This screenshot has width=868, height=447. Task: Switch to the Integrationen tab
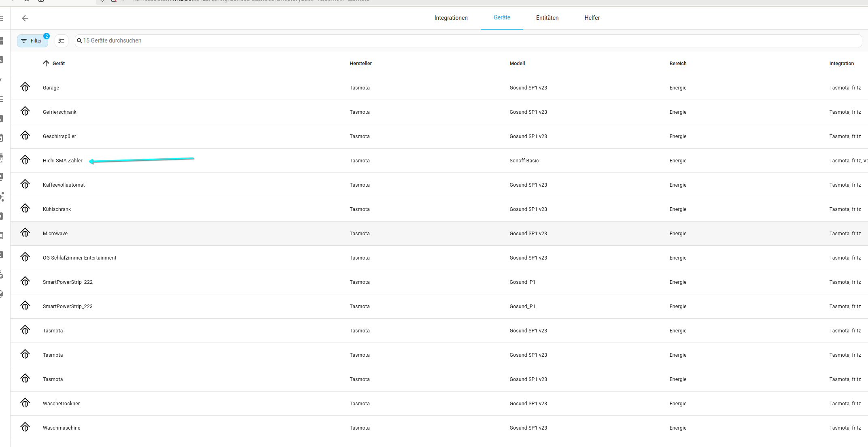pos(451,18)
